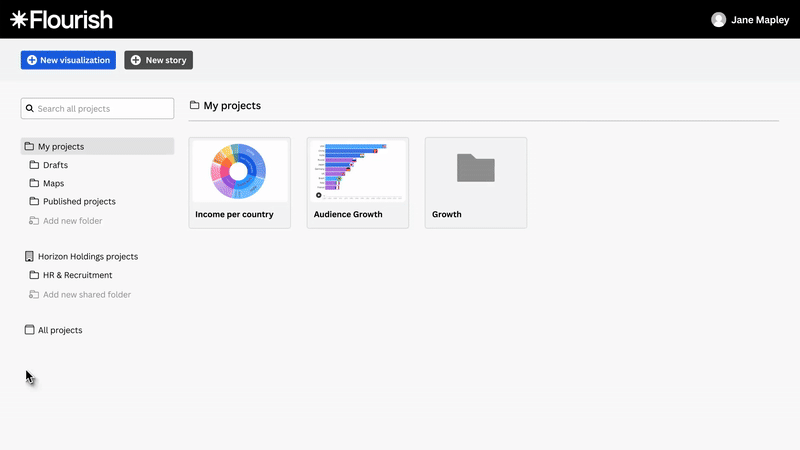The height and width of the screenshot is (450, 800).
Task: Open Jane Mapley user avatar
Action: 718,20
